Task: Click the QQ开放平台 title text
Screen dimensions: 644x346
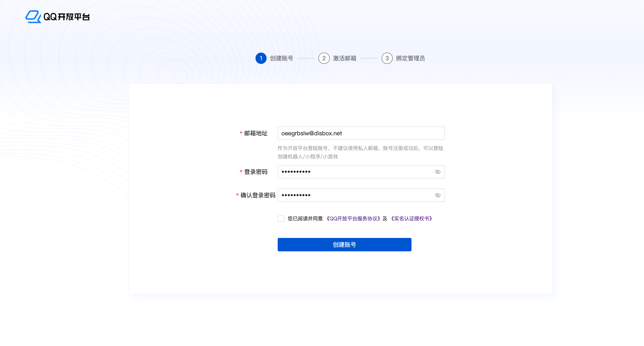Action: 66,17
